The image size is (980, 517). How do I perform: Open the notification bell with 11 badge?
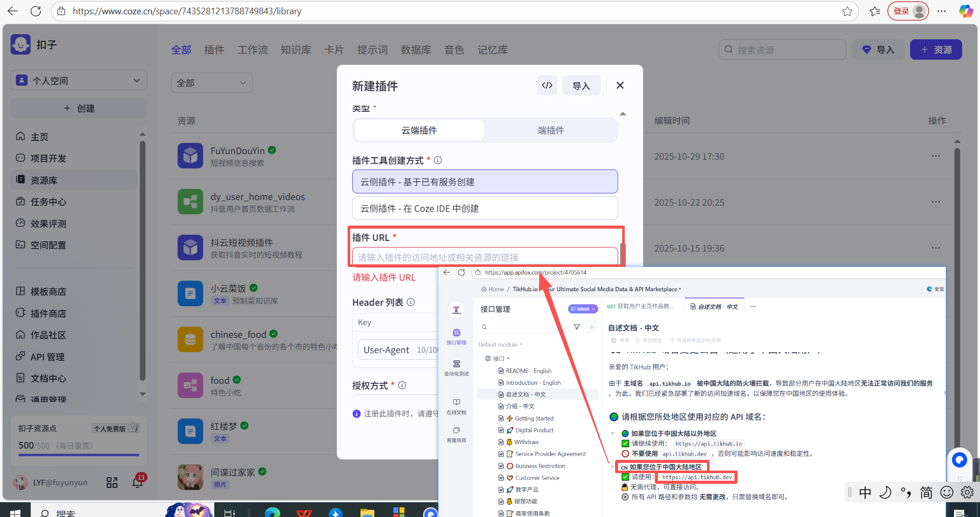(138, 482)
